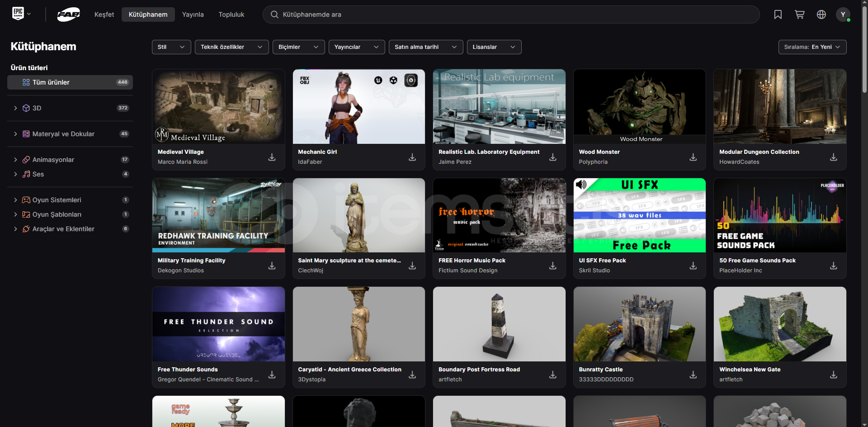Viewport: 868px width, 427px height.
Task: Expand the Animasyonlar category
Action: 15,160
